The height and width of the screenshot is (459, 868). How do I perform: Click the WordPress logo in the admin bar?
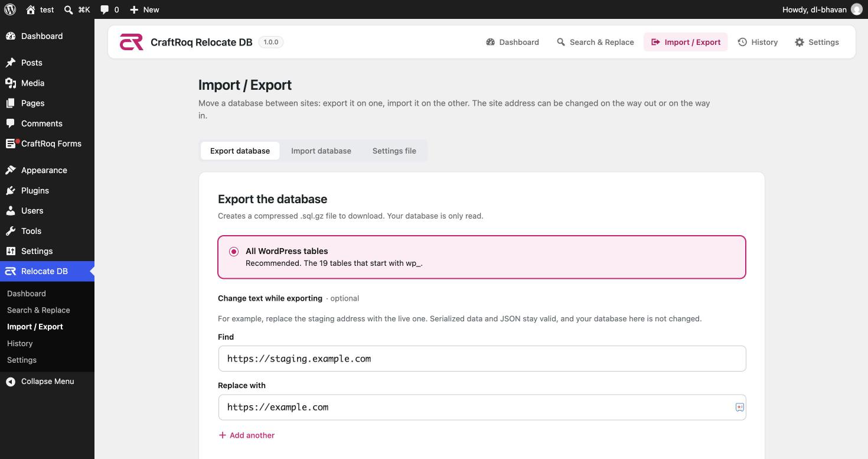click(10, 9)
